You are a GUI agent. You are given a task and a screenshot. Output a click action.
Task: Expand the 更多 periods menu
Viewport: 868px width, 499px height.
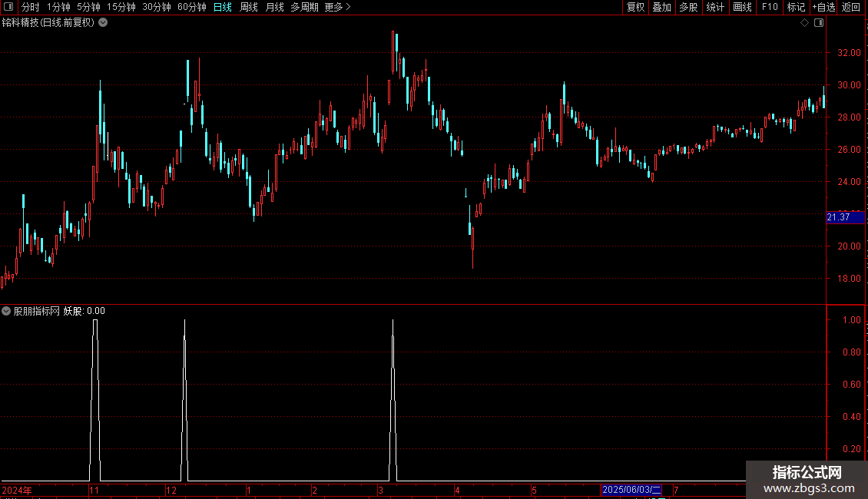pyautogui.click(x=337, y=7)
